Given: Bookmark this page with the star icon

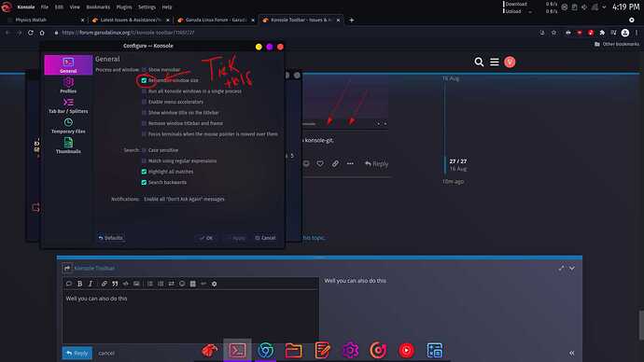Looking at the screenshot, I should (x=553, y=33).
